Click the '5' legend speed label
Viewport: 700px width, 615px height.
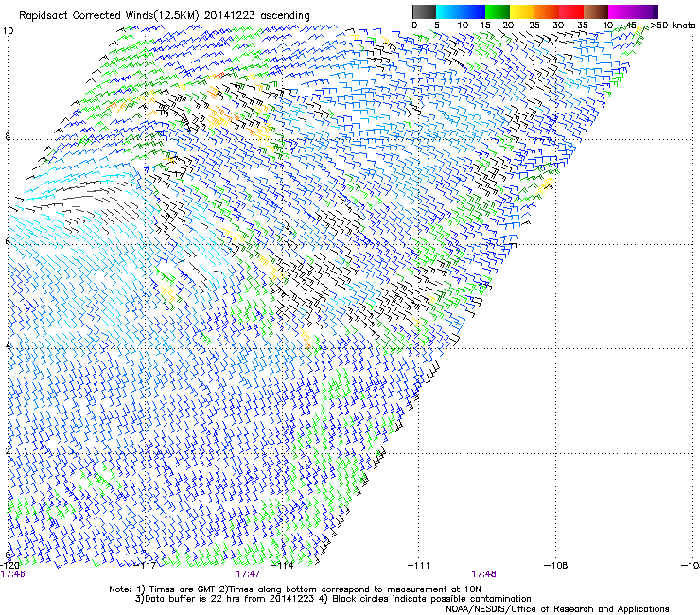[x=437, y=26]
